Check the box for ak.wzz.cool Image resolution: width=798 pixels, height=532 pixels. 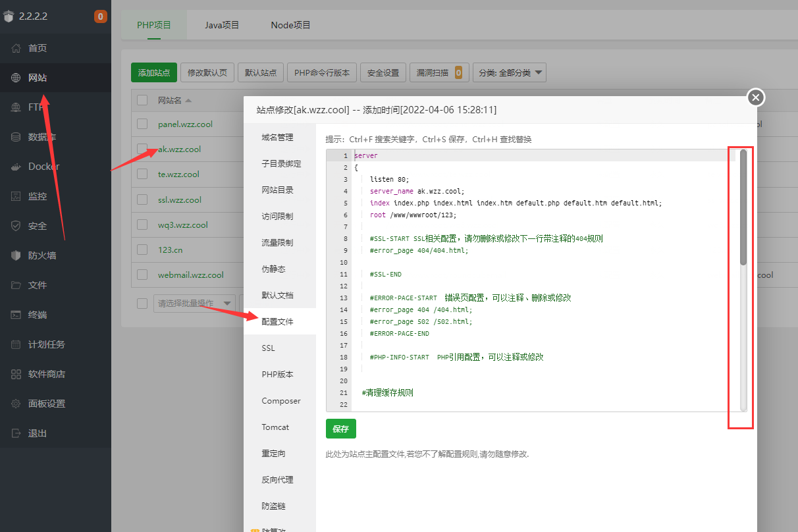pos(142,149)
